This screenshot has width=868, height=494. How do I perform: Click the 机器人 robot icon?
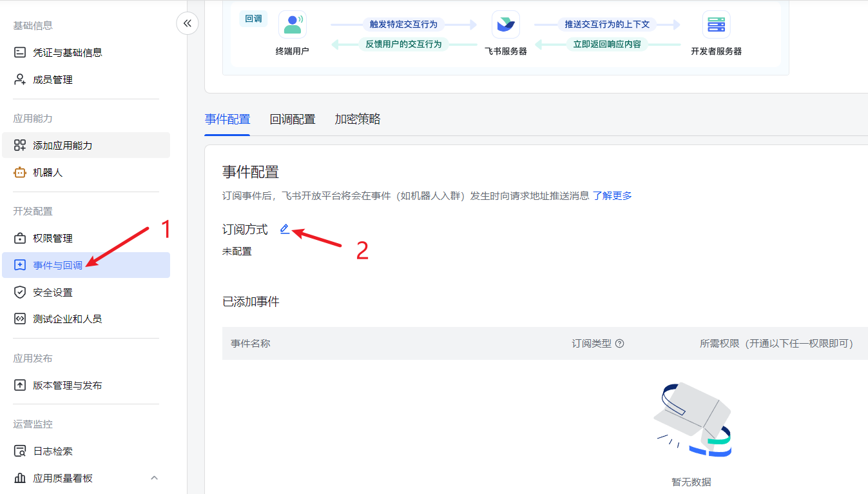point(20,172)
